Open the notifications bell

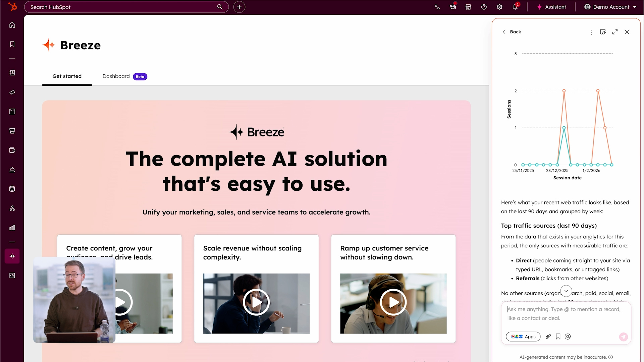(x=515, y=7)
